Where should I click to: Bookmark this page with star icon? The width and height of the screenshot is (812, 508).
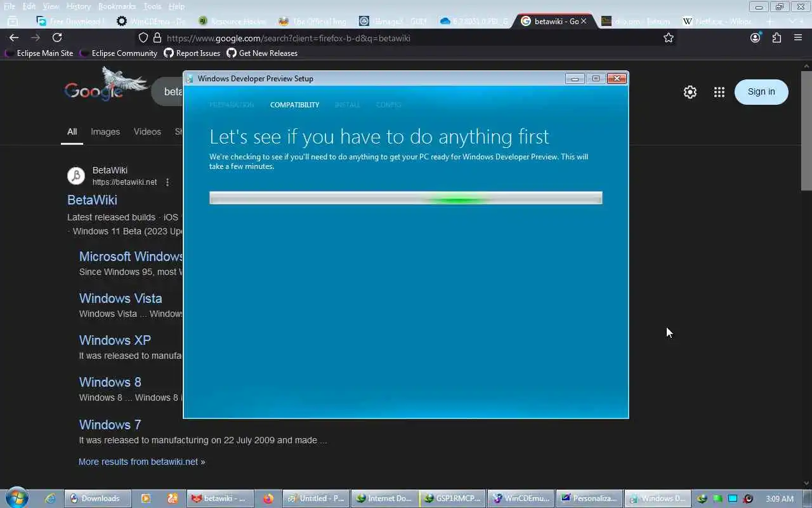point(669,38)
